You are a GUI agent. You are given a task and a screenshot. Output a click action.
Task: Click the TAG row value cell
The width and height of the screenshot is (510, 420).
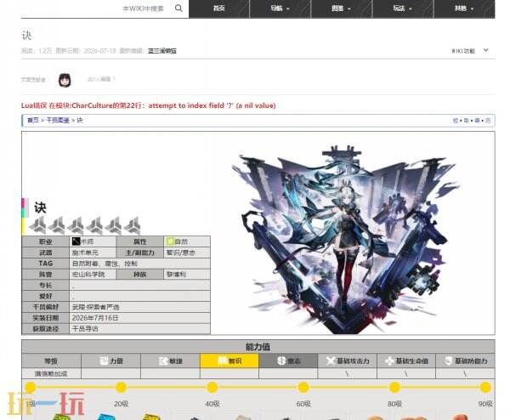tap(139, 264)
